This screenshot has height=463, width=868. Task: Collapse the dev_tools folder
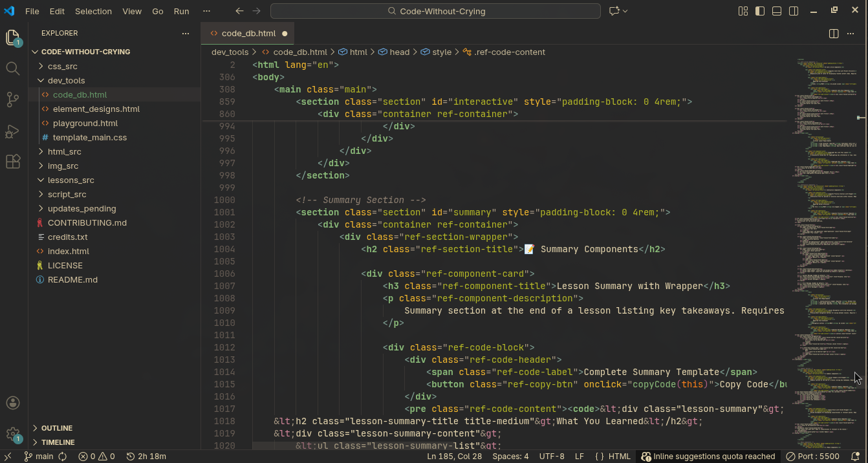click(x=66, y=80)
